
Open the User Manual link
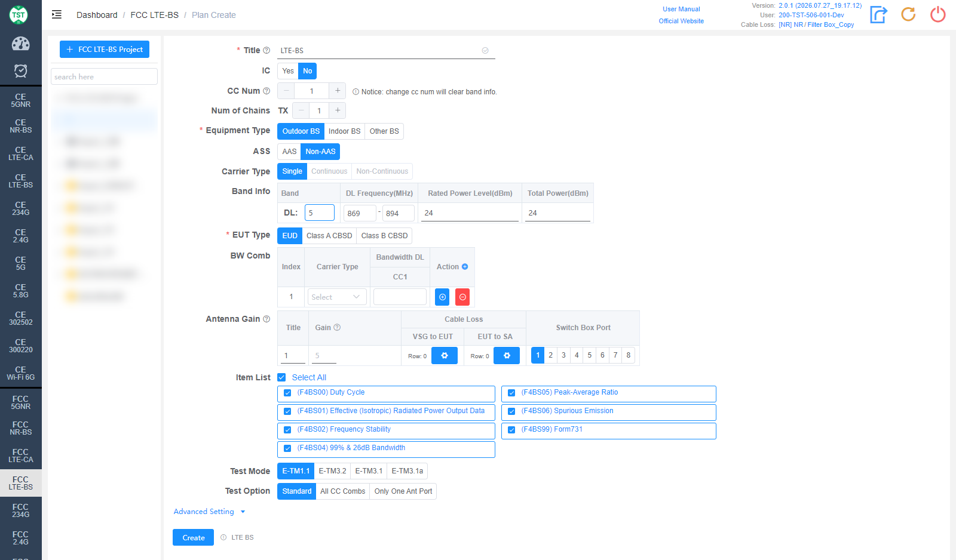coord(681,9)
